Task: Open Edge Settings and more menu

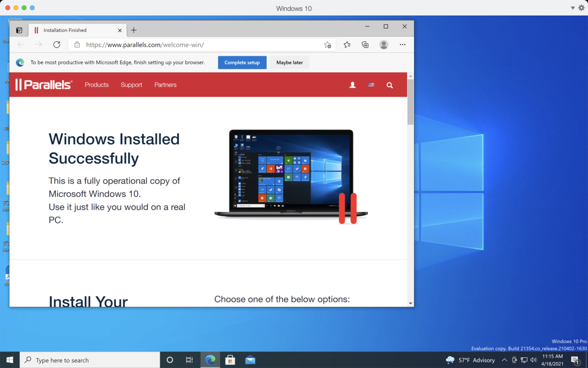Action: [402, 45]
